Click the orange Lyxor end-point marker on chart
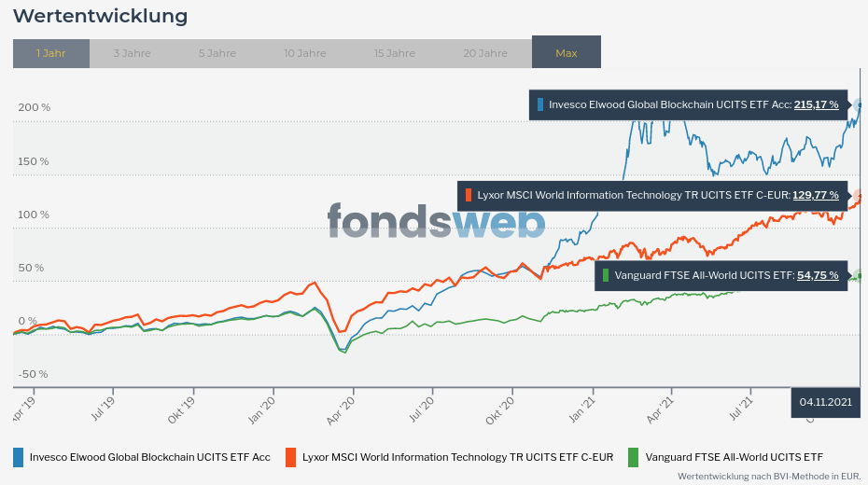 coord(859,195)
